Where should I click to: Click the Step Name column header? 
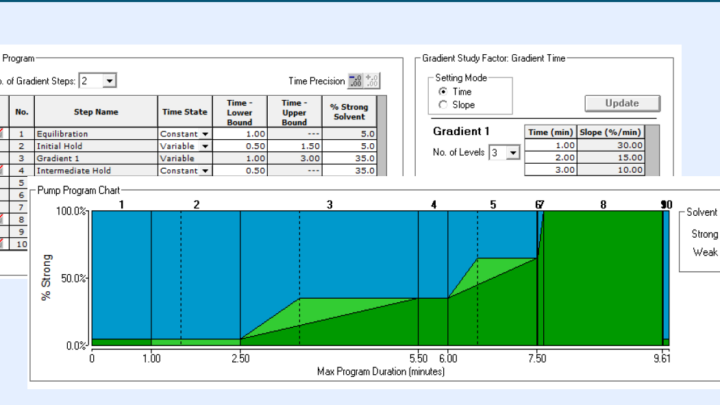pyautogui.click(x=95, y=112)
